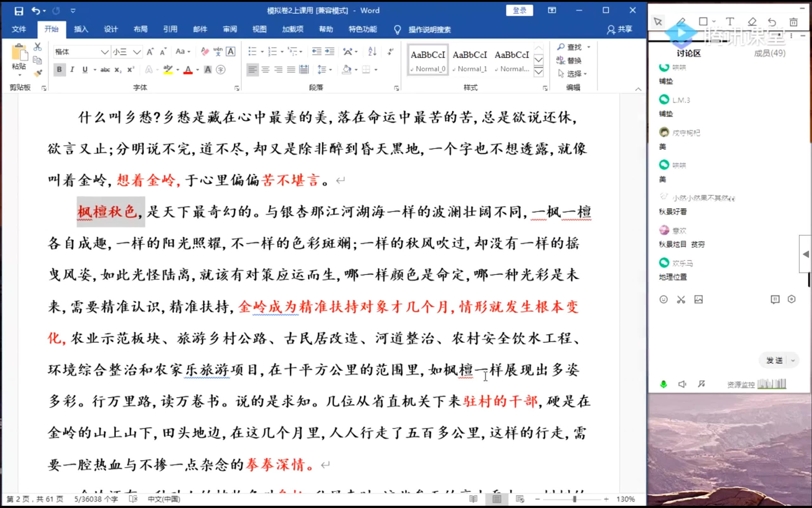Screen dimensions: 812x508
Task: Apply subscript formatting
Action: pyautogui.click(x=118, y=70)
